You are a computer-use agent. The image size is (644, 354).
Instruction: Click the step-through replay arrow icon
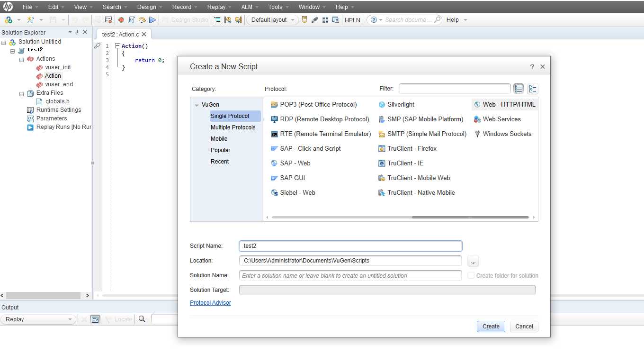(x=142, y=20)
